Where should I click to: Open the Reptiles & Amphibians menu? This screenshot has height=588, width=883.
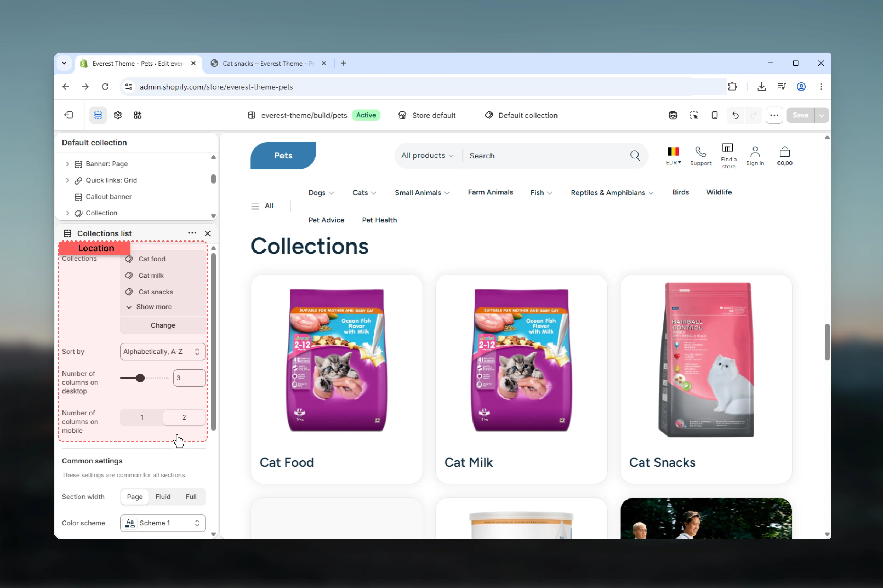612,192
